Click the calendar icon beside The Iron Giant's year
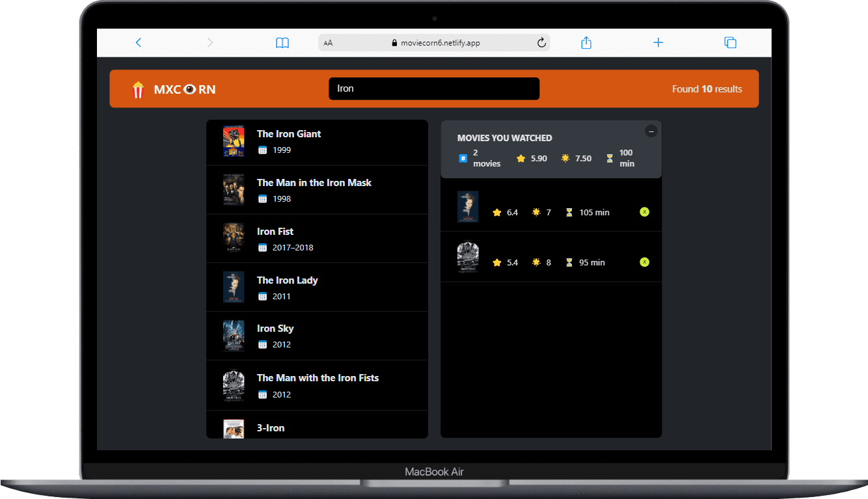Image resolution: width=868 pixels, height=499 pixels. click(262, 150)
